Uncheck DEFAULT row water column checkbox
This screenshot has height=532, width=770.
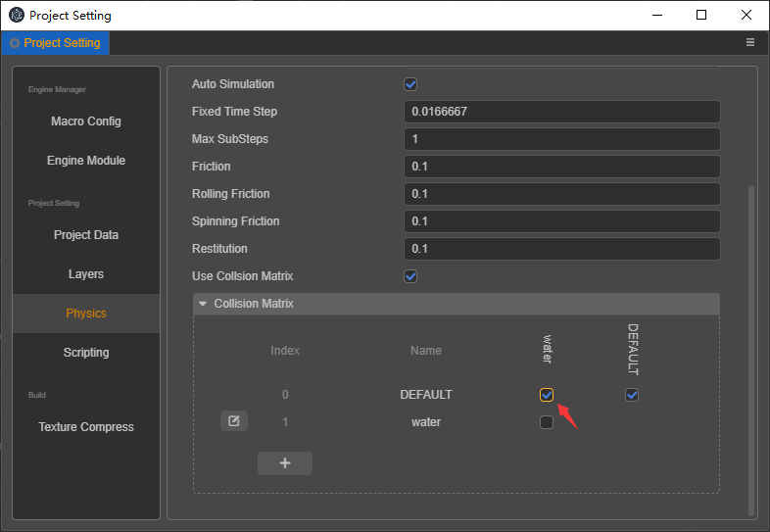(x=547, y=395)
